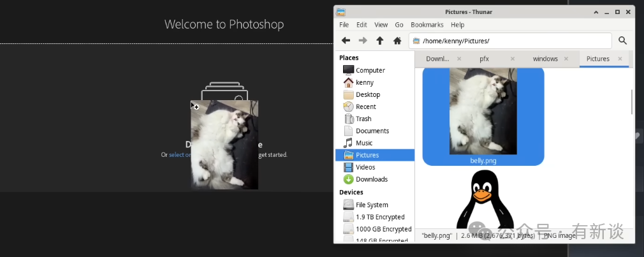Close the Downloads tab

[459, 59]
